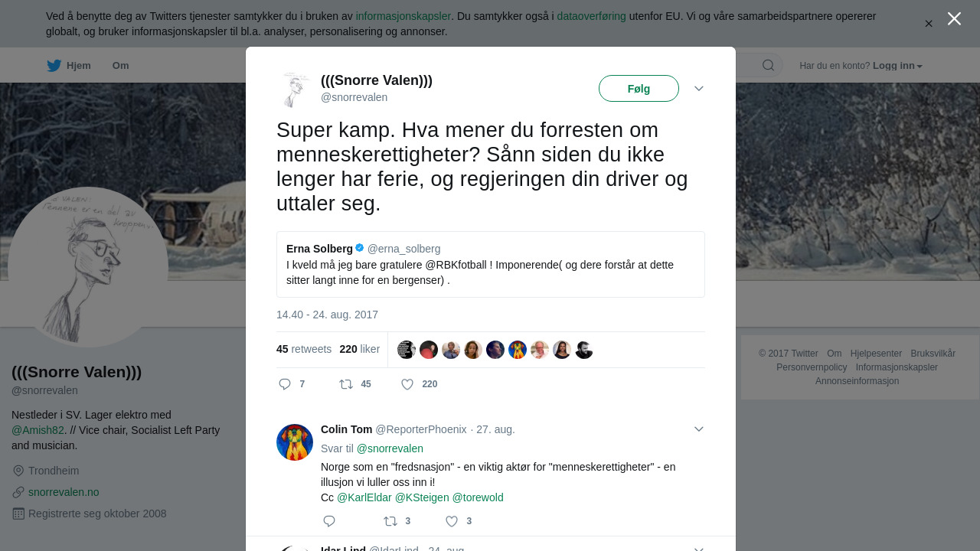
Task: Open the Logg inn dropdown
Action: [x=897, y=66]
